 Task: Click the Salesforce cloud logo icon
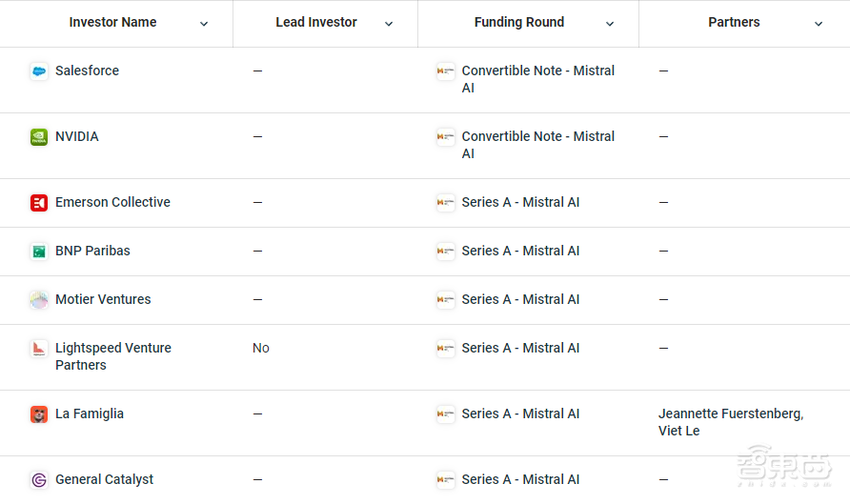coord(39,71)
